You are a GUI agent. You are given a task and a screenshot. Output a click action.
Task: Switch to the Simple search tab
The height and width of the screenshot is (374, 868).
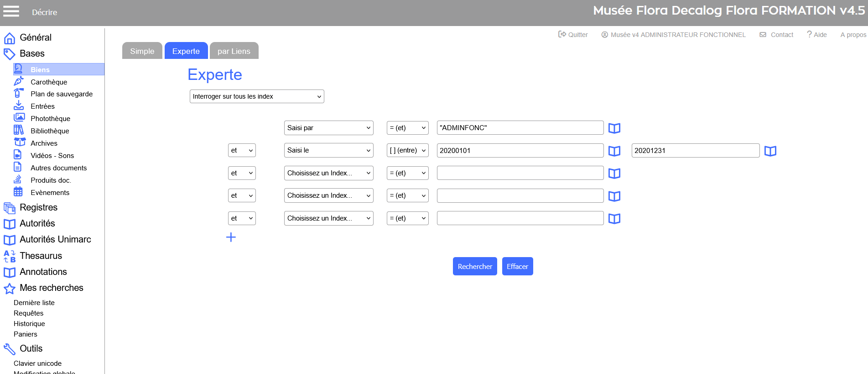pyautogui.click(x=142, y=51)
